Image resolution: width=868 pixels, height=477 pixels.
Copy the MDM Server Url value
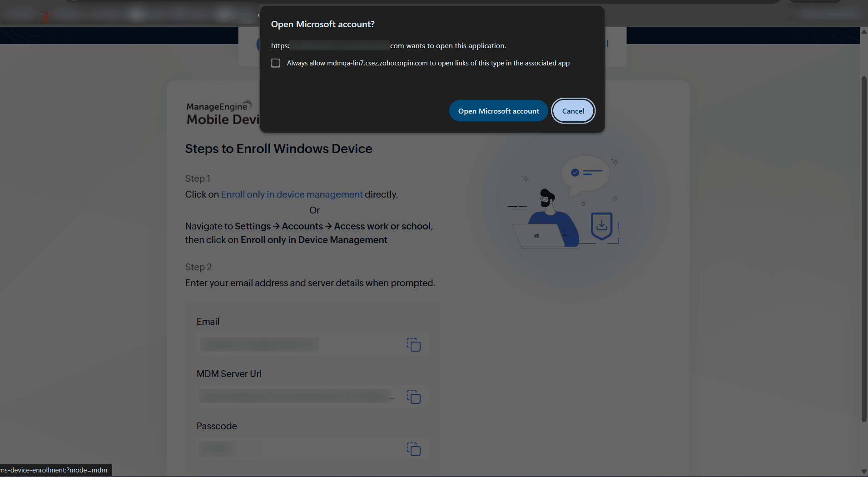[x=413, y=397]
